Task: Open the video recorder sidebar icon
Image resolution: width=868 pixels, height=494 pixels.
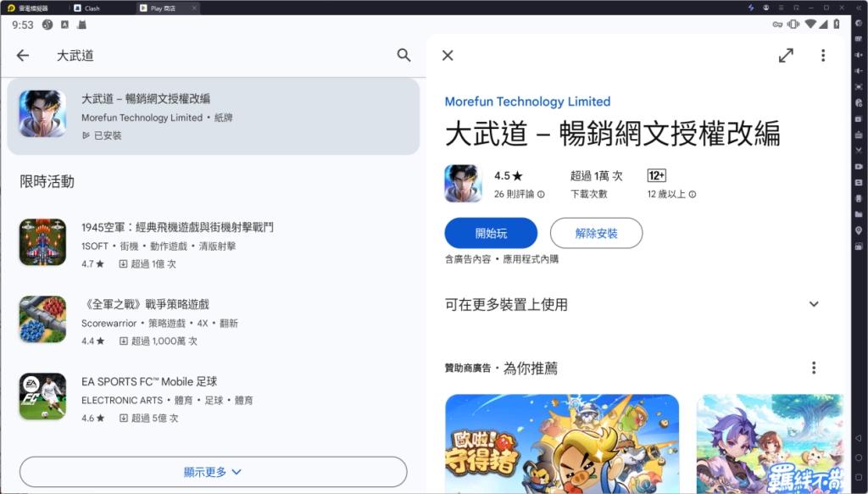Action: point(859,167)
